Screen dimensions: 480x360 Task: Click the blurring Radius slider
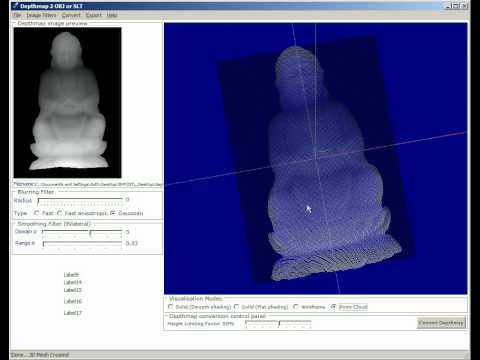pos(80,201)
